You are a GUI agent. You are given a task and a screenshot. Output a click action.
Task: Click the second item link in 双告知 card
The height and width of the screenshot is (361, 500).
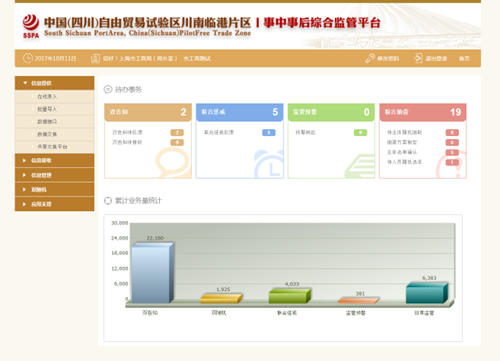click(127, 142)
